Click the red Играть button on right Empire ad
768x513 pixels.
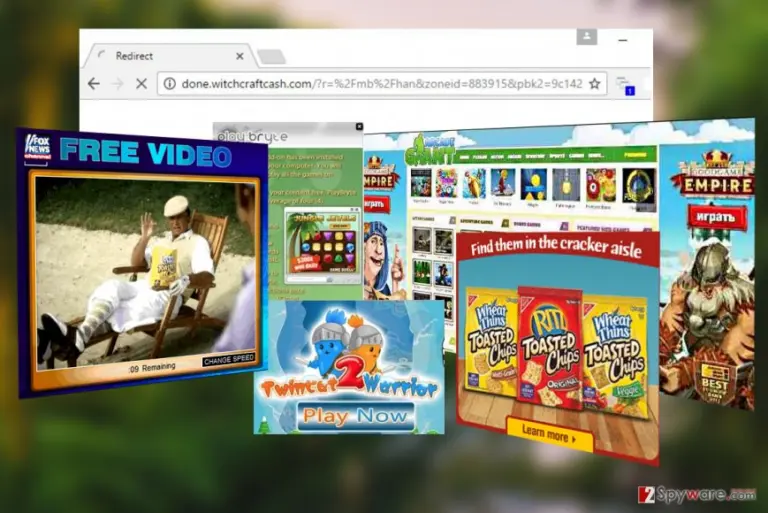716,217
